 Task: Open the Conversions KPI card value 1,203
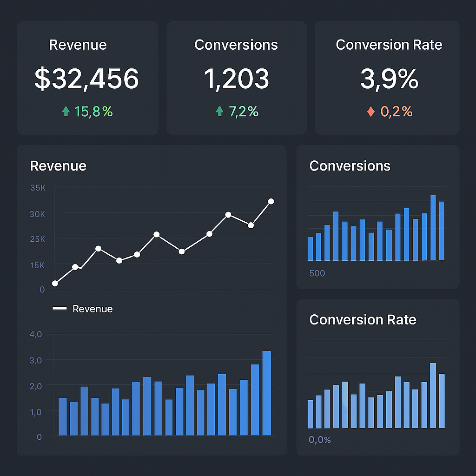pyautogui.click(x=236, y=79)
